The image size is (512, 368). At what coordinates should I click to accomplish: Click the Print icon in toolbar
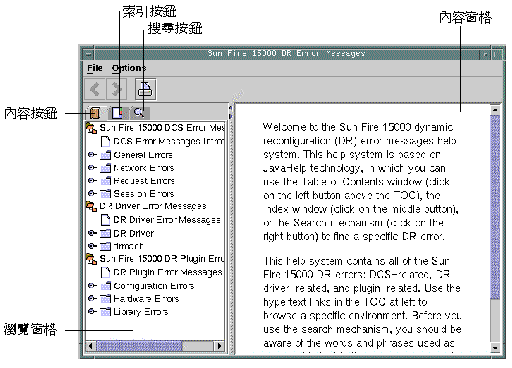pyautogui.click(x=145, y=89)
